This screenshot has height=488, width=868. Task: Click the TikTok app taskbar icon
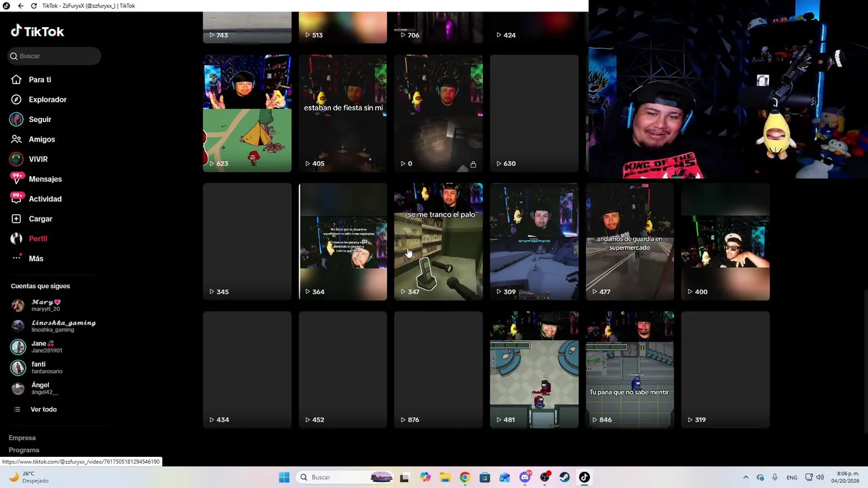click(585, 477)
